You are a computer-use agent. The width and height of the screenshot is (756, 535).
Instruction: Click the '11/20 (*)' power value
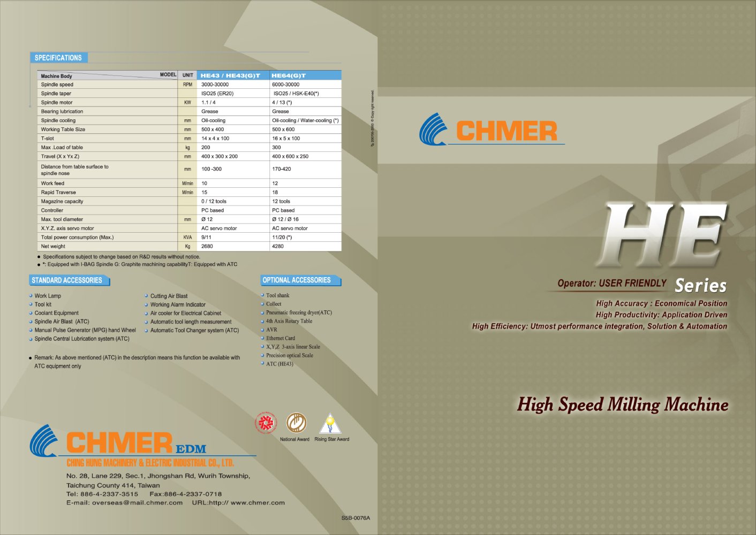(x=282, y=238)
